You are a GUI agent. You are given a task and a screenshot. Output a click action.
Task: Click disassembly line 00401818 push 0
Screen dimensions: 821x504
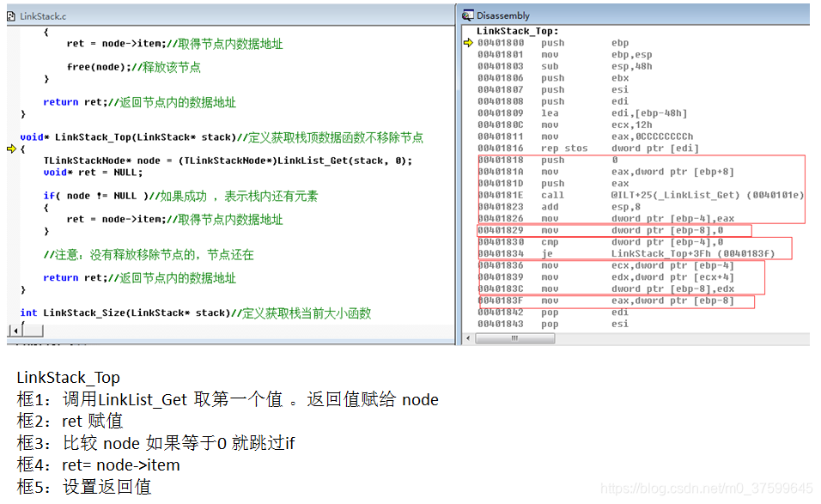pyautogui.click(x=548, y=160)
